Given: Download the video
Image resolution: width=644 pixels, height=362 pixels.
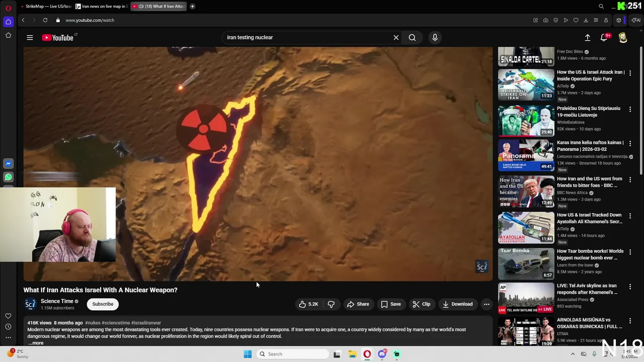Looking at the screenshot, I should [x=457, y=304].
